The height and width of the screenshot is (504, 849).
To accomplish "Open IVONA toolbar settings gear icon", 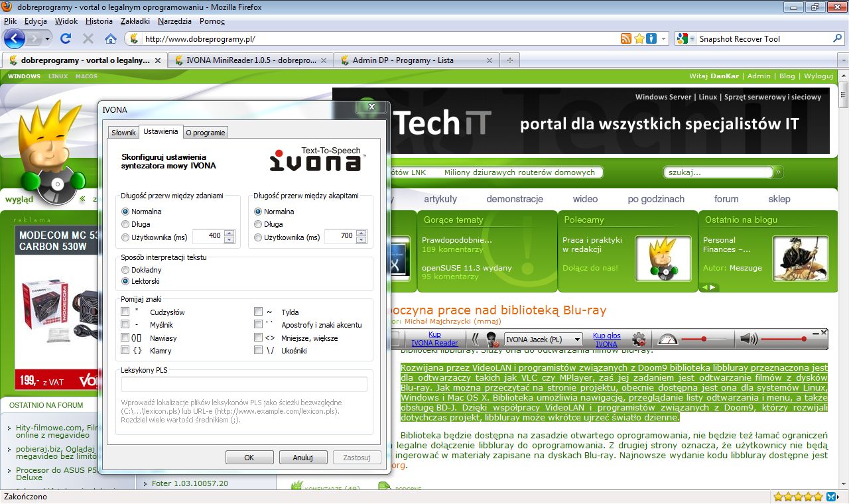I will point(639,340).
